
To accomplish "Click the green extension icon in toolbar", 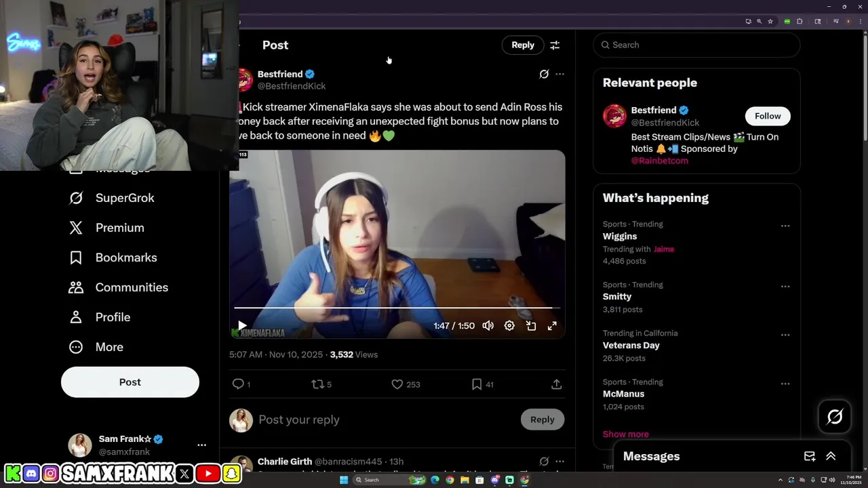I will (787, 21).
